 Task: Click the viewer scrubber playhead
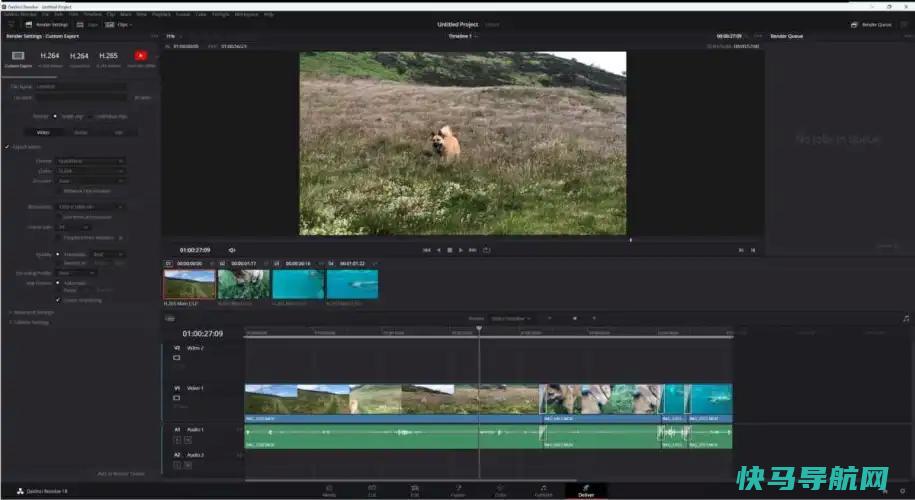(630, 240)
